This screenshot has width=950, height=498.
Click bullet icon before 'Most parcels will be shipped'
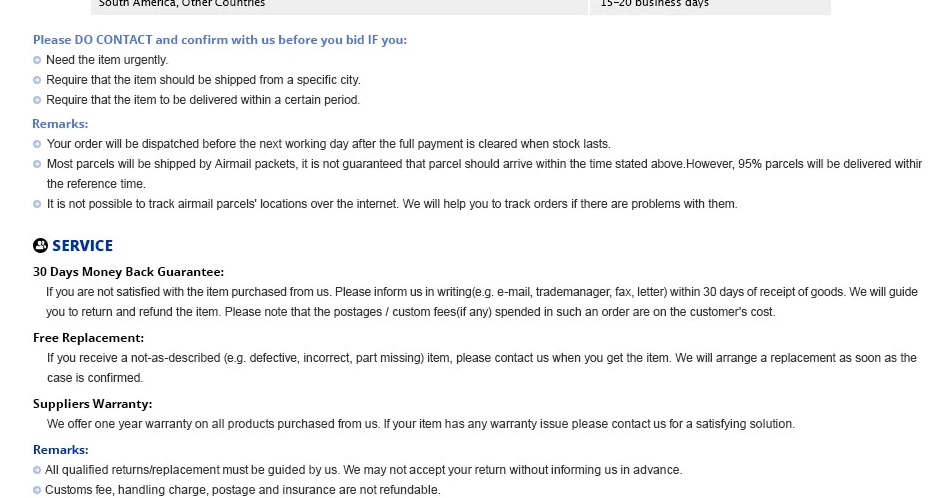37,164
